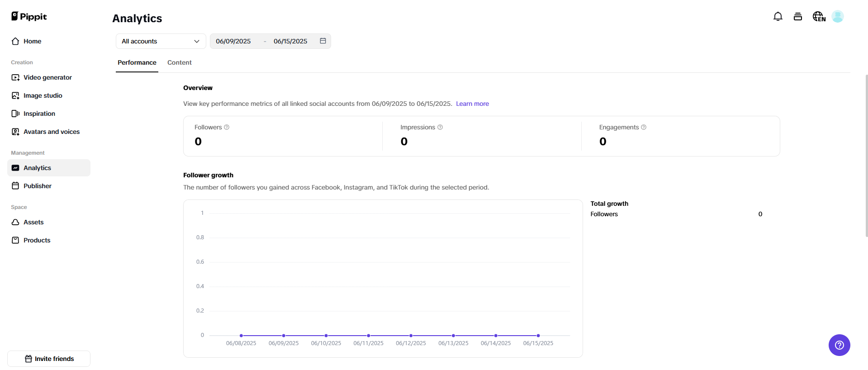Viewport: 868px width, 370px height.
Task: Open the All accounts dropdown
Action: (x=161, y=41)
